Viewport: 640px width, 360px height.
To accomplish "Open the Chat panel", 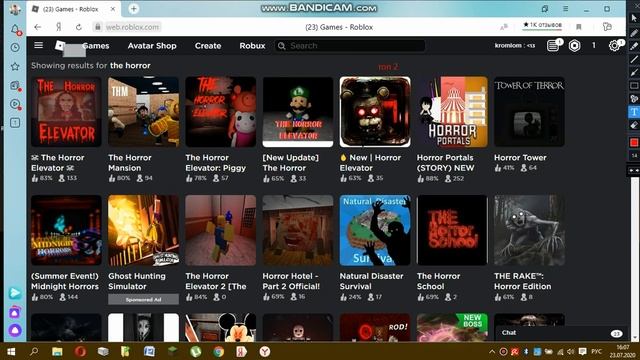I will tap(560, 333).
